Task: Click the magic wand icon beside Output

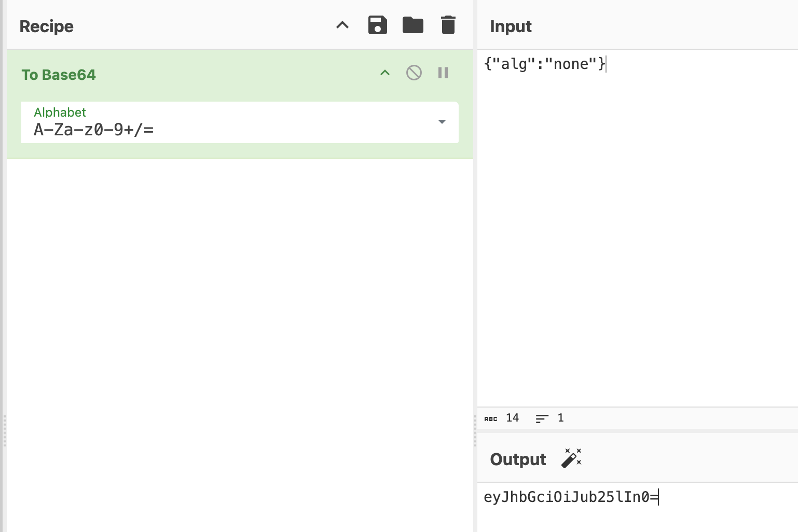Action: point(571,458)
